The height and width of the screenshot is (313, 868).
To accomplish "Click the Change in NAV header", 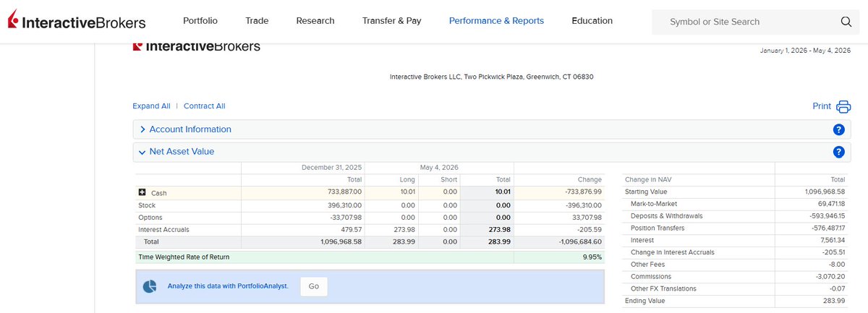I will click(x=648, y=180).
